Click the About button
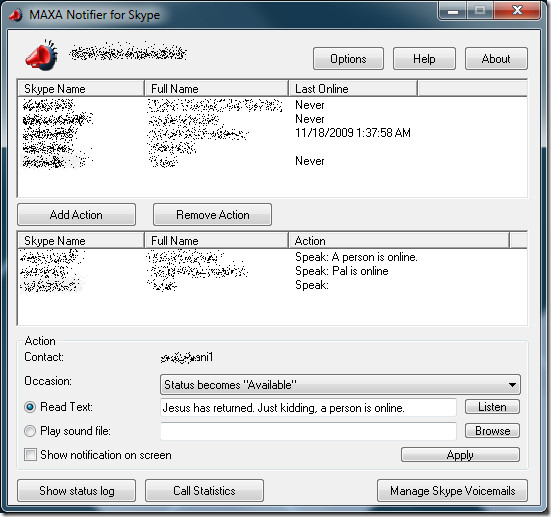Image resolution: width=551 pixels, height=517 pixels. (x=496, y=59)
